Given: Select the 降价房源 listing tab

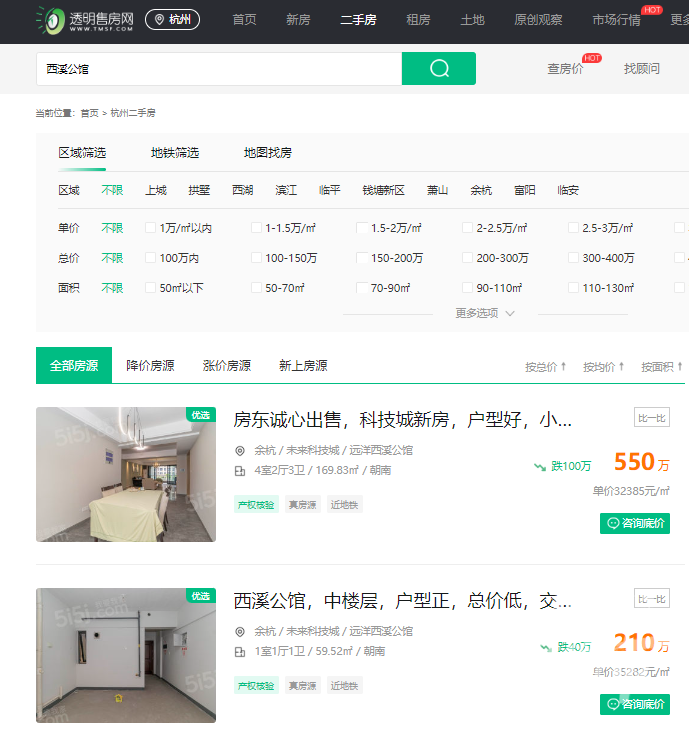Looking at the screenshot, I should (150, 365).
